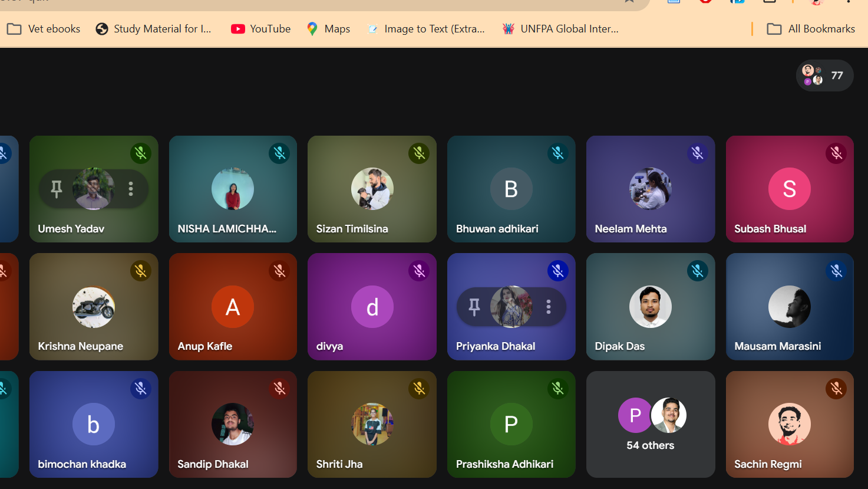This screenshot has height=489, width=868.
Task: Click muted mic icon on Krishna Neupane tile
Action: pos(141,271)
